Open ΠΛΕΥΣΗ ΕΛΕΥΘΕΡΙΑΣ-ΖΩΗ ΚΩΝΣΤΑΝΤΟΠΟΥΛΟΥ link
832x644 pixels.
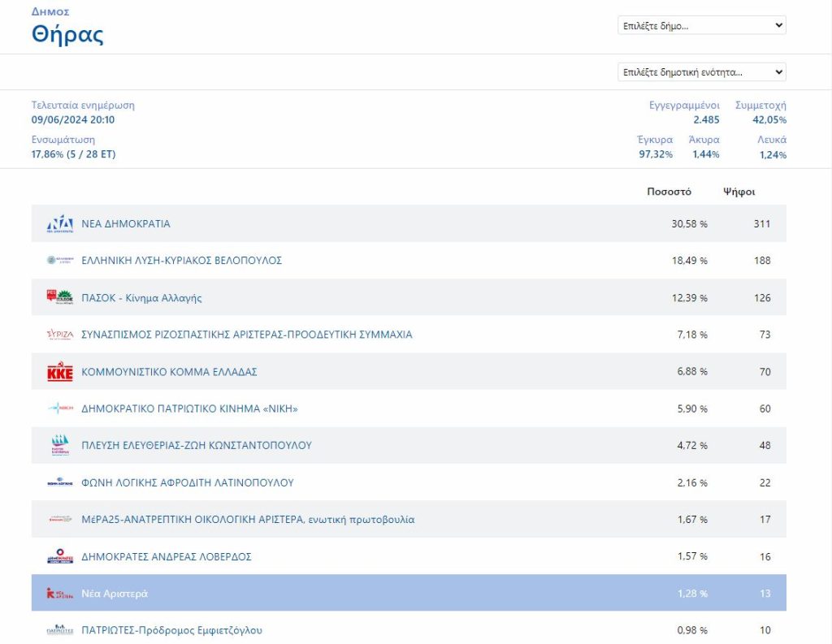click(x=197, y=445)
